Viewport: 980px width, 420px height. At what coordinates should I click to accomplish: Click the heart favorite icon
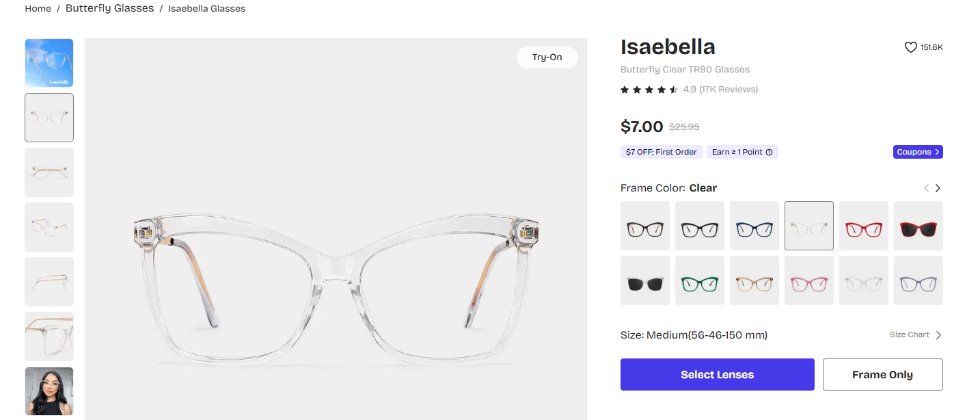click(910, 47)
